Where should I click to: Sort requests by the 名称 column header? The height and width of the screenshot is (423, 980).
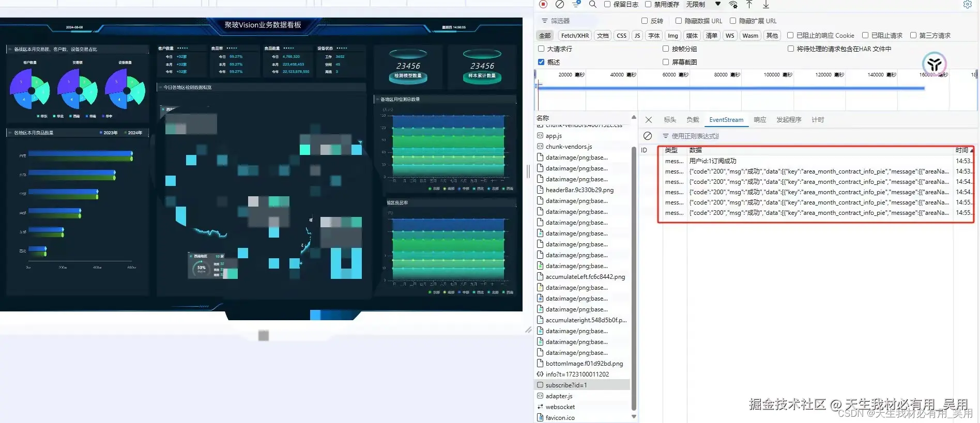click(543, 118)
